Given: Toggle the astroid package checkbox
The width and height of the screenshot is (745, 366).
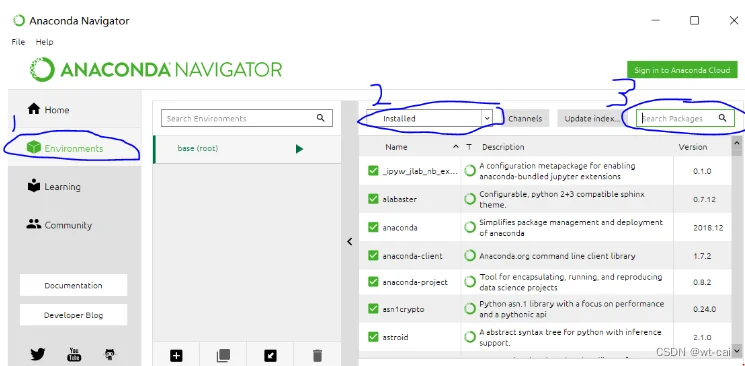Looking at the screenshot, I should click(373, 337).
